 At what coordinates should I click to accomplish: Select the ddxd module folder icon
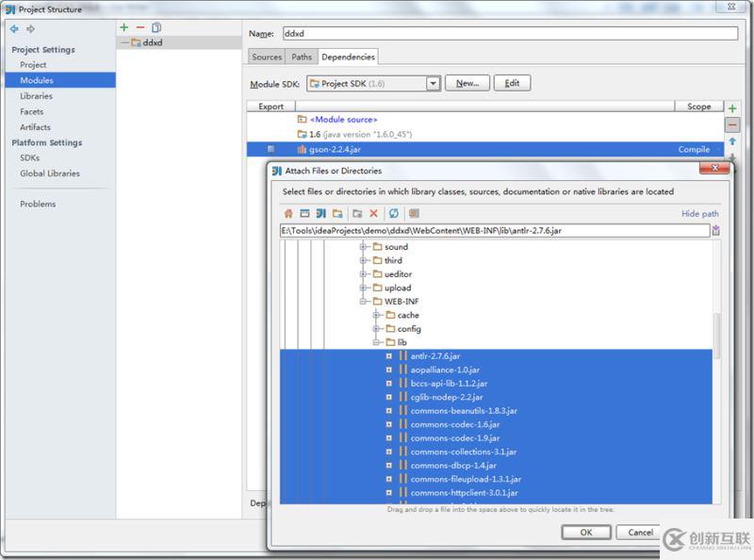click(136, 42)
